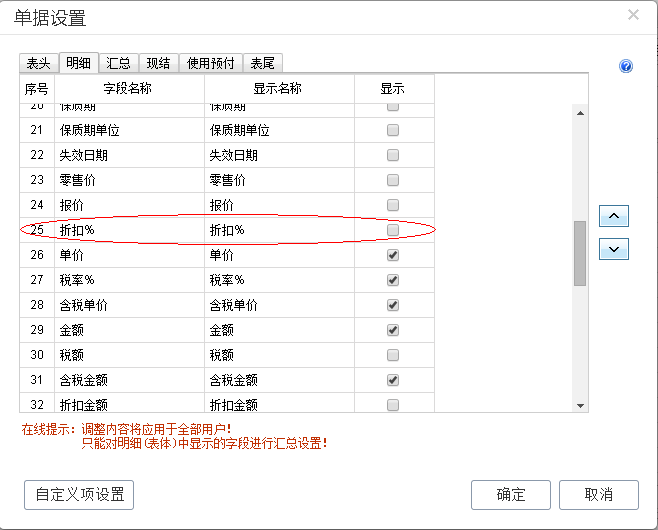Move selected field down with arrow button
The width and height of the screenshot is (658, 530).
pos(613,248)
